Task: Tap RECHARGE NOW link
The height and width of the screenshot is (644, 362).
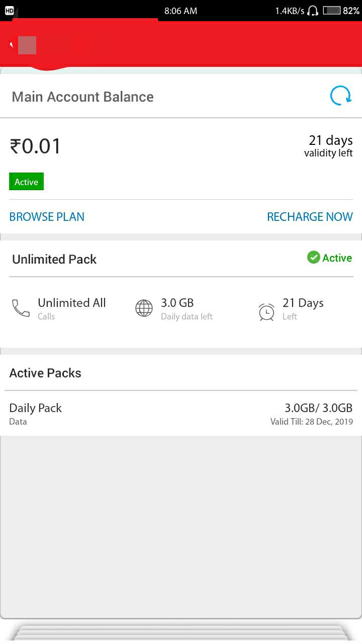Action: (x=310, y=217)
